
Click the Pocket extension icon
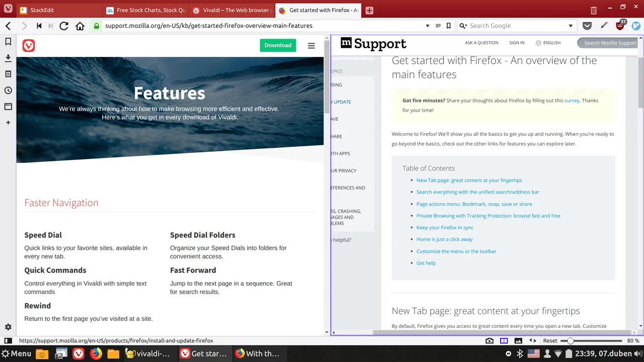(x=587, y=26)
